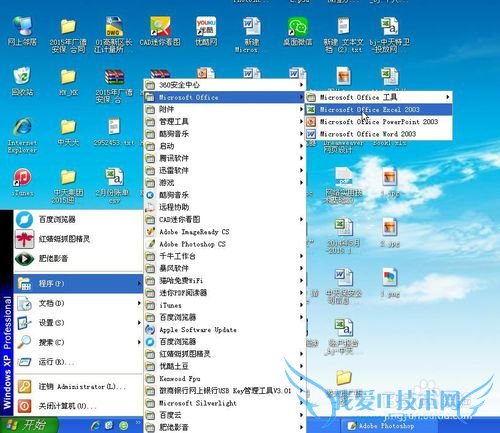Click the Apple Software Update icon
Viewport: 500px width, 433px height.
coord(151,330)
